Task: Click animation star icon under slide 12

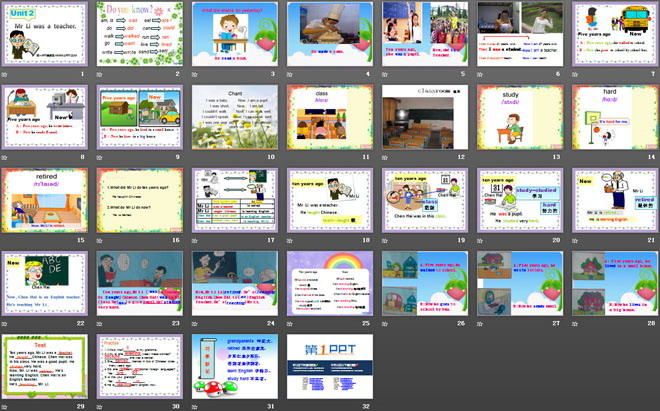Action: [x=385, y=157]
